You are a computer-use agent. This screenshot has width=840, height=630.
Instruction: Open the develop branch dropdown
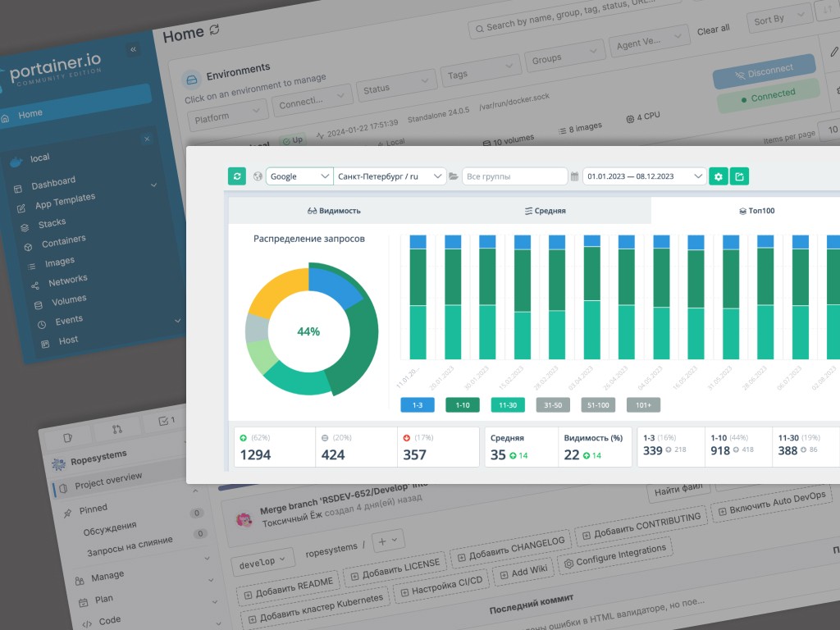click(262, 563)
